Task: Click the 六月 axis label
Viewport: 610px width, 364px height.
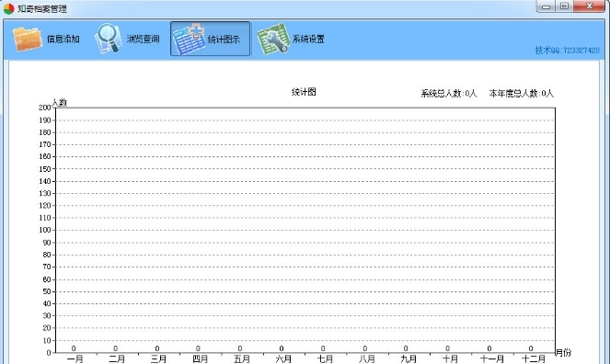Action: [283, 359]
